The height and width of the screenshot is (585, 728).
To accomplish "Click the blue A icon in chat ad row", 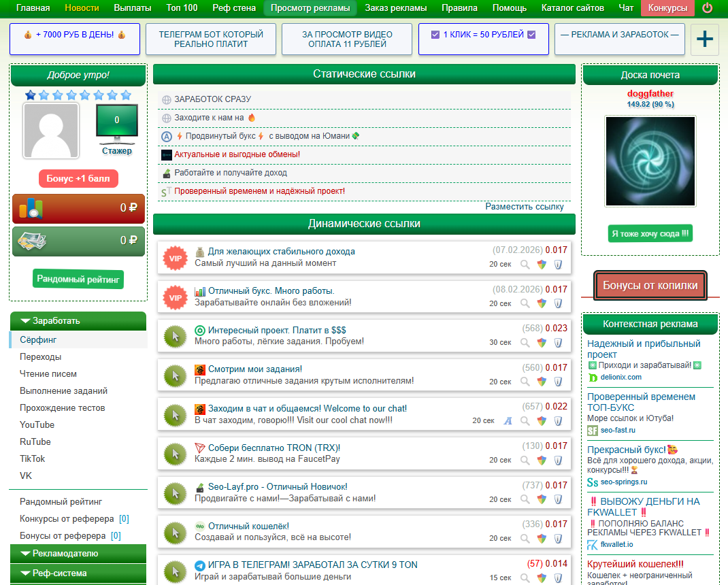I will point(507,421).
